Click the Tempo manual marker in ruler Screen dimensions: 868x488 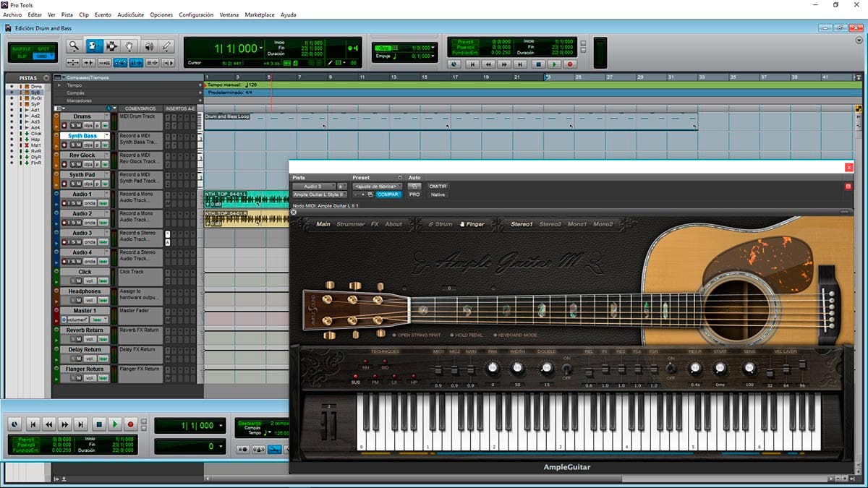click(x=233, y=85)
